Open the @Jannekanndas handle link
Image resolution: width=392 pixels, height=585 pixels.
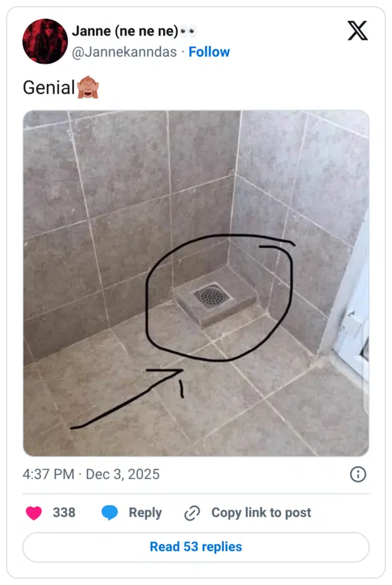coord(124,52)
